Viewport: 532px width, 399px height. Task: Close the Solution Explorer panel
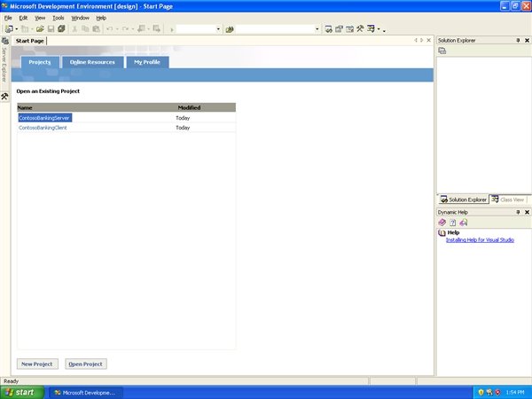527,41
